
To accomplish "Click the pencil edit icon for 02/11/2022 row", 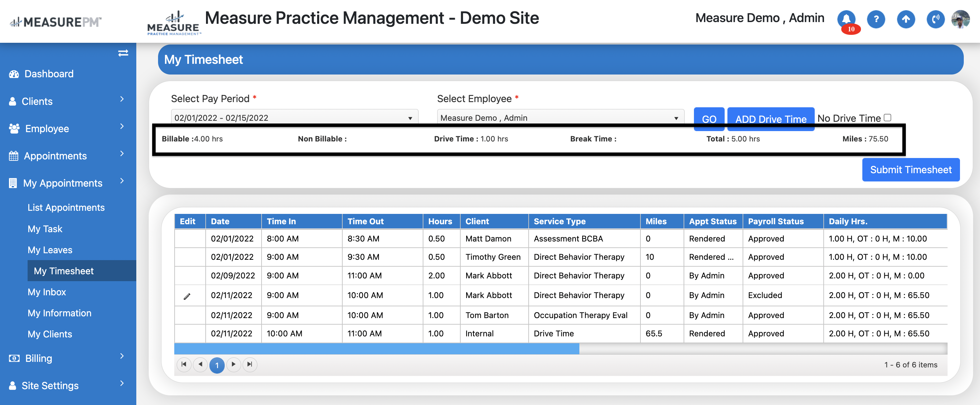I will coord(187,296).
